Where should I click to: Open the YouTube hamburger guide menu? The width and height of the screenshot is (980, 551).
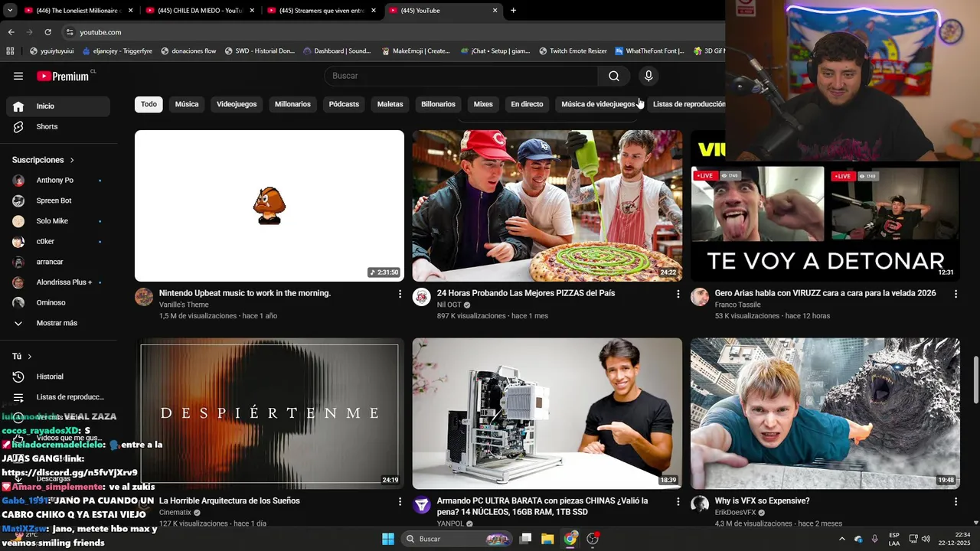18,76
